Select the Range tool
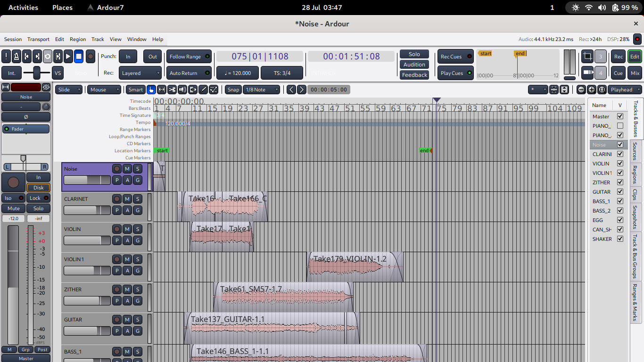 pyautogui.click(x=162, y=90)
